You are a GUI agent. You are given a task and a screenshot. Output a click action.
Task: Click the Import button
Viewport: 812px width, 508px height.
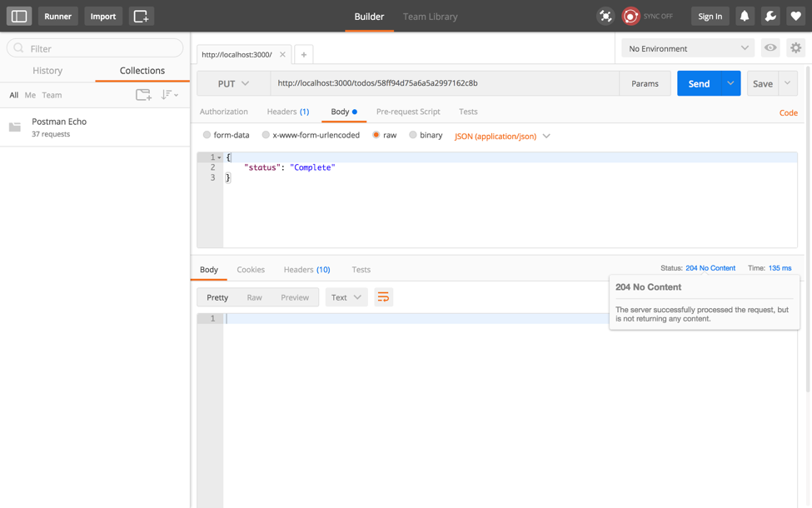pyautogui.click(x=103, y=16)
